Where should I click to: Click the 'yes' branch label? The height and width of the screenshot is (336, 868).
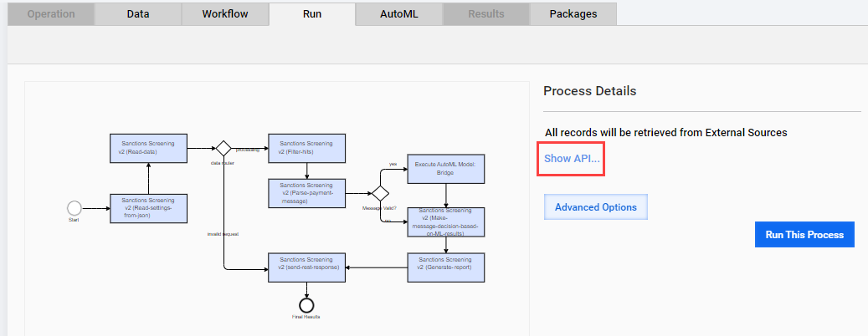393,164
